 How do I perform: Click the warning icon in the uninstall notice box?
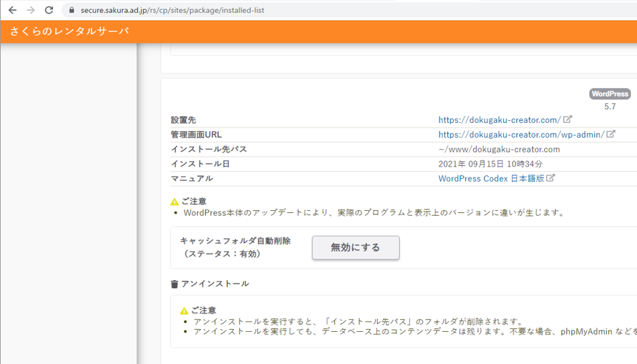click(x=184, y=311)
